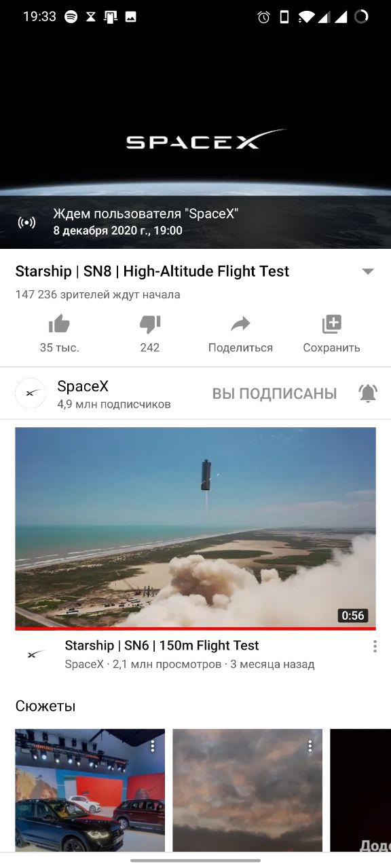Open the SpaceX channel name link
The width and height of the screenshot is (391, 868).
(83, 387)
